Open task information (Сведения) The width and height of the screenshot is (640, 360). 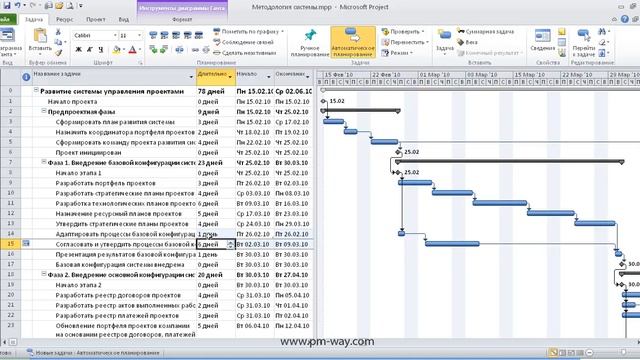(x=542, y=41)
